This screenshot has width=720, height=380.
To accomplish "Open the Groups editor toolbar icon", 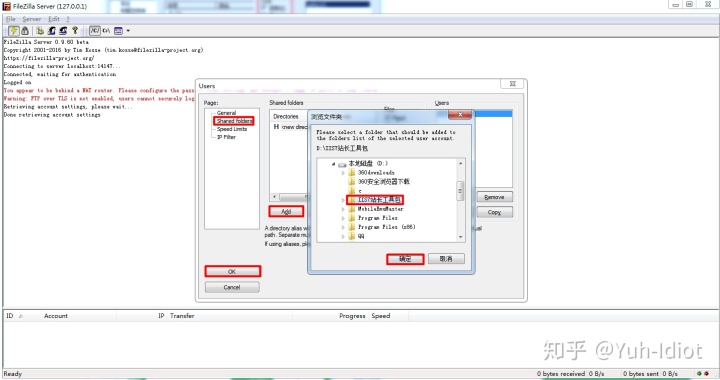I will [63, 31].
